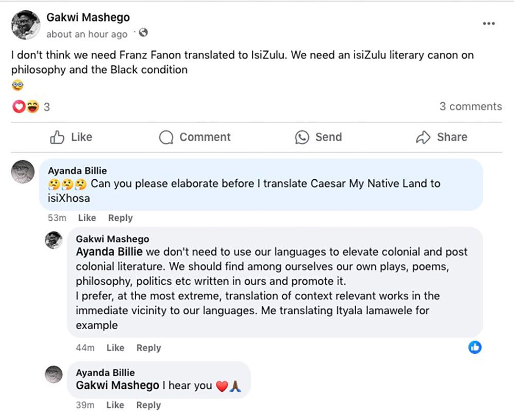Reply to Gakwi Mashego's 44m comment

point(149,348)
